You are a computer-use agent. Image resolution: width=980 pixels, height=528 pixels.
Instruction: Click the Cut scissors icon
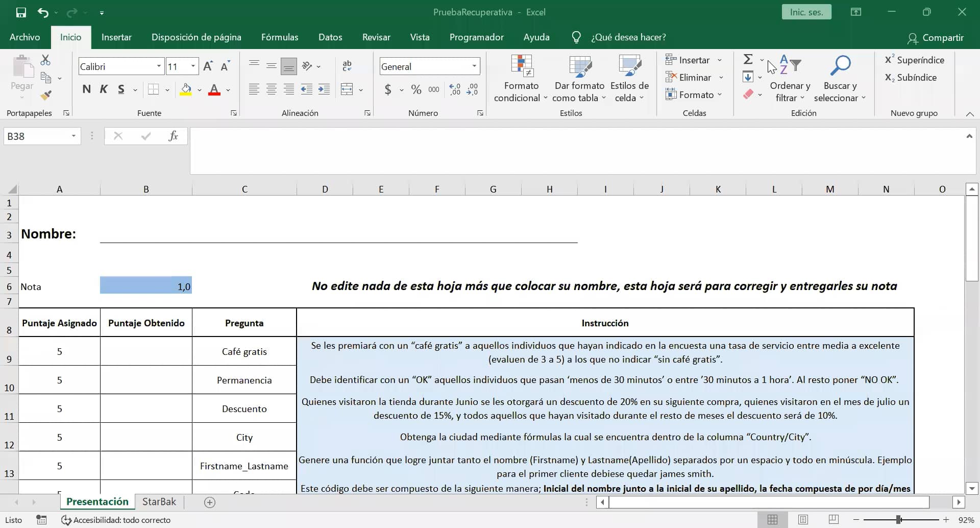click(45, 60)
